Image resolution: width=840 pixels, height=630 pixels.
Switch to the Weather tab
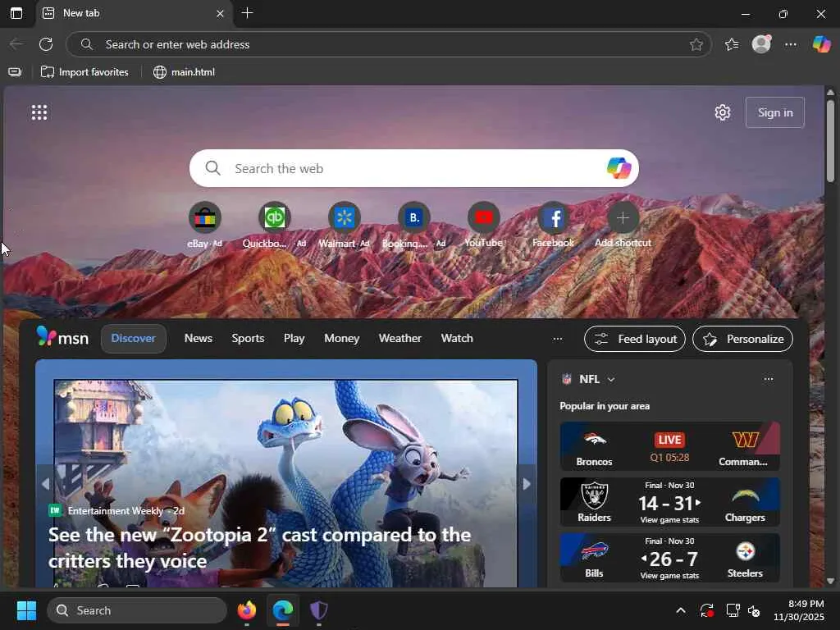tap(400, 339)
